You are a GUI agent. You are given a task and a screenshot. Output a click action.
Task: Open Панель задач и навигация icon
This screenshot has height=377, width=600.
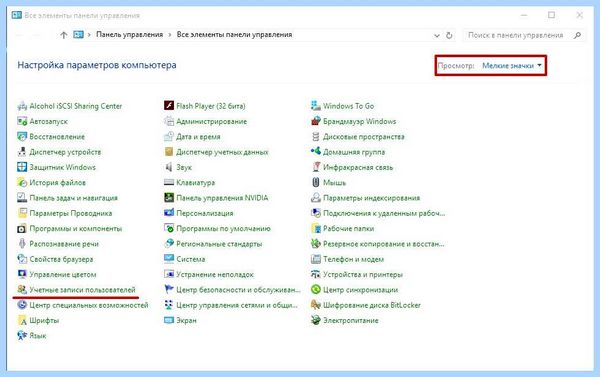[x=22, y=198]
